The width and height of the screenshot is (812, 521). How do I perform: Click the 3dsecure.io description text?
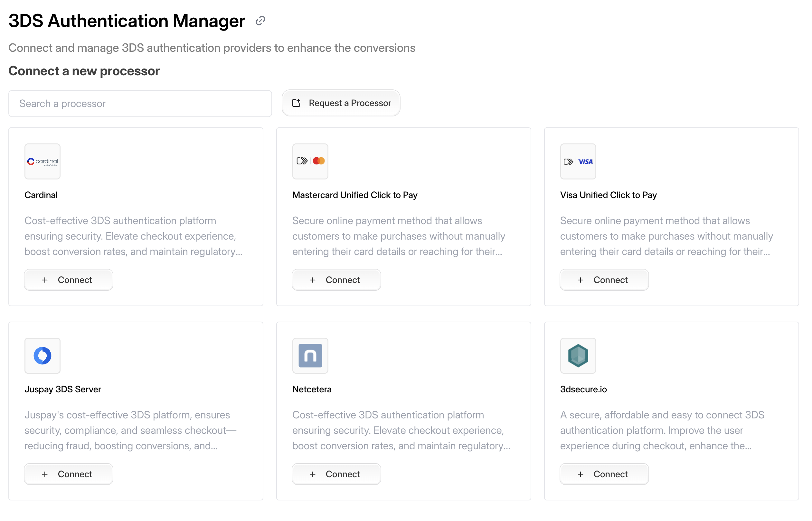pyautogui.click(x=662, y=430)
